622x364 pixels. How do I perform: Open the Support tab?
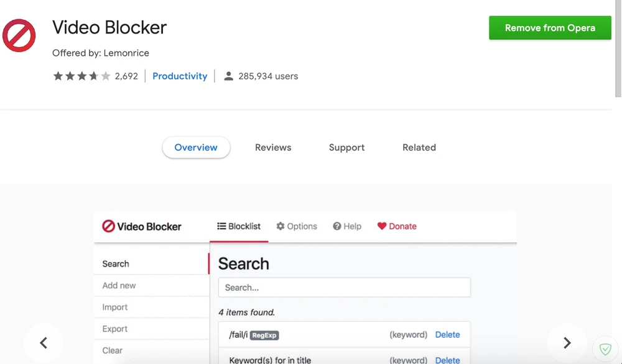click(346, 148)
